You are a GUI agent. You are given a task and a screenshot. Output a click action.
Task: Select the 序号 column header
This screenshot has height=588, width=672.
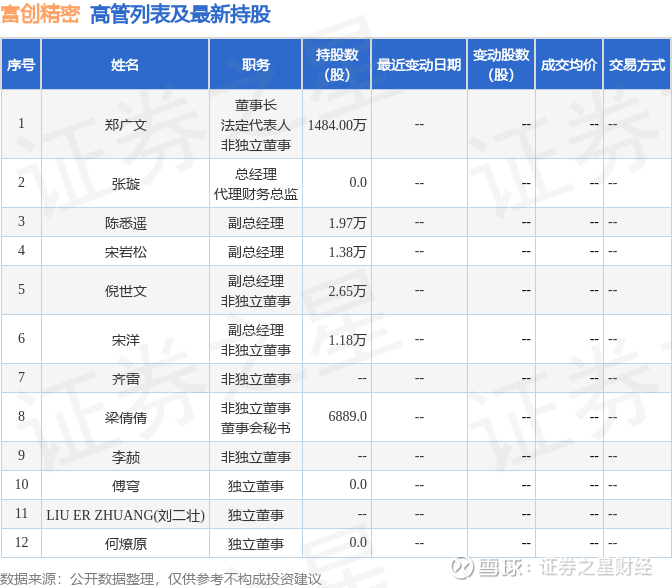click(21, 65)
